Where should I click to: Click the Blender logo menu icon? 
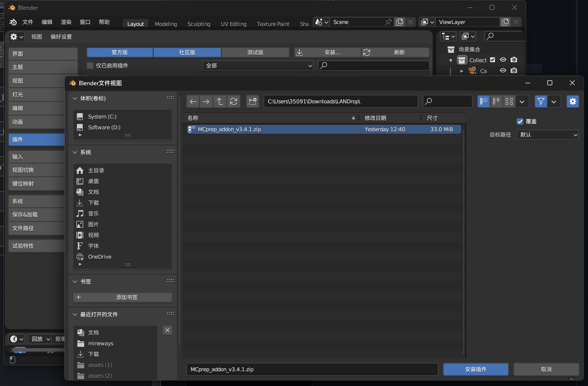(x=13, y=22)
